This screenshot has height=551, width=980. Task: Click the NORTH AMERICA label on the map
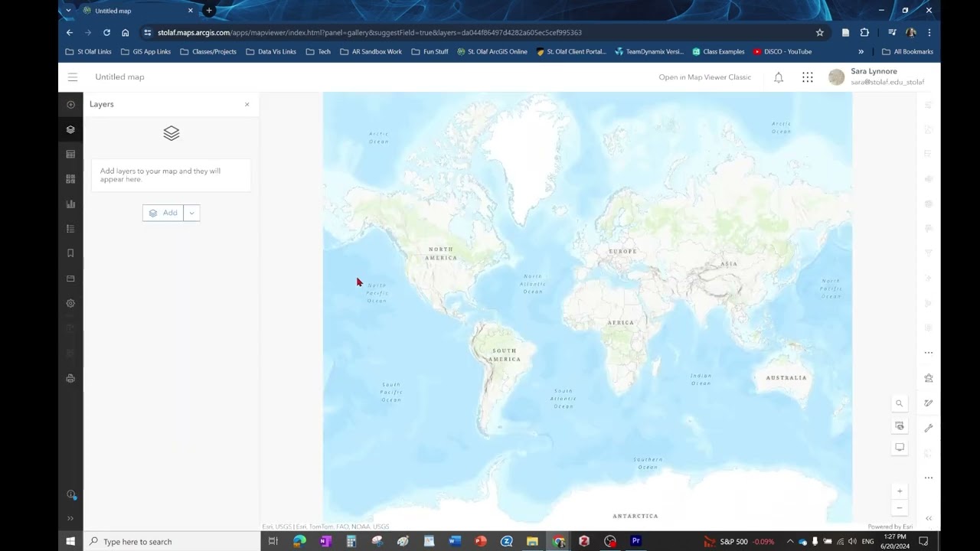pos(441,253)
